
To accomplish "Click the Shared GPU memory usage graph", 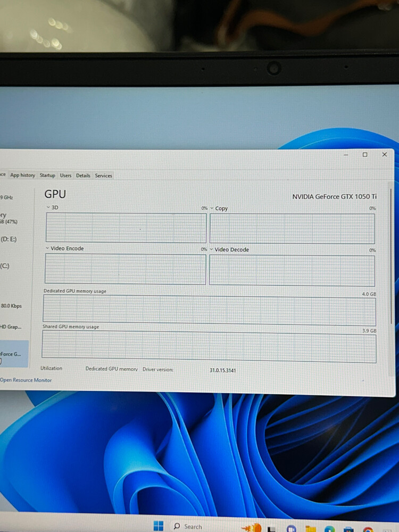I will tap(209, 347).
